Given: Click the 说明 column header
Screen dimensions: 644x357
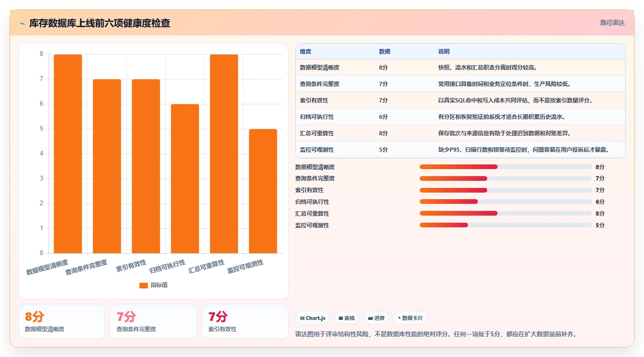Looking at the screenshot, I should coord(444,52).
